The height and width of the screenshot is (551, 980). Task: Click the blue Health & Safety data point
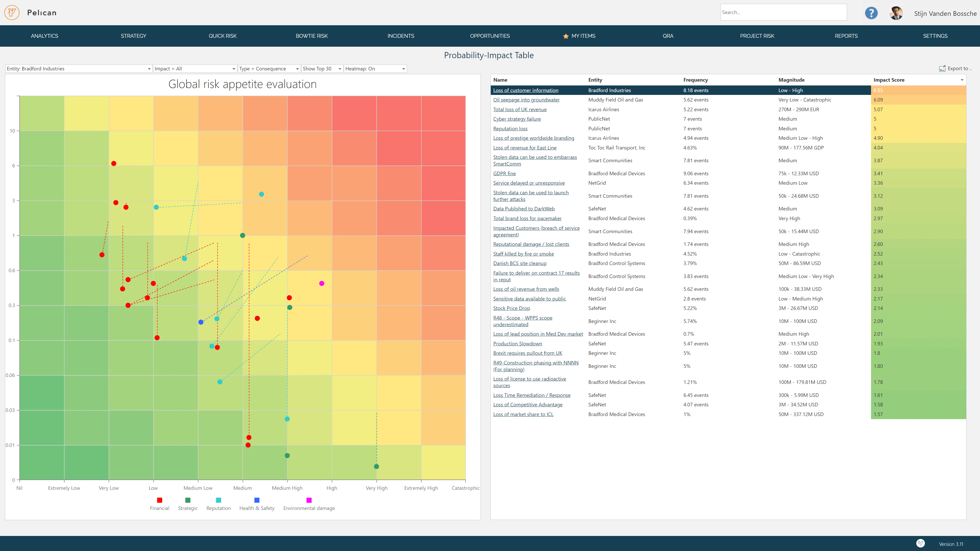pyautogui.click(x=201, y=322)
